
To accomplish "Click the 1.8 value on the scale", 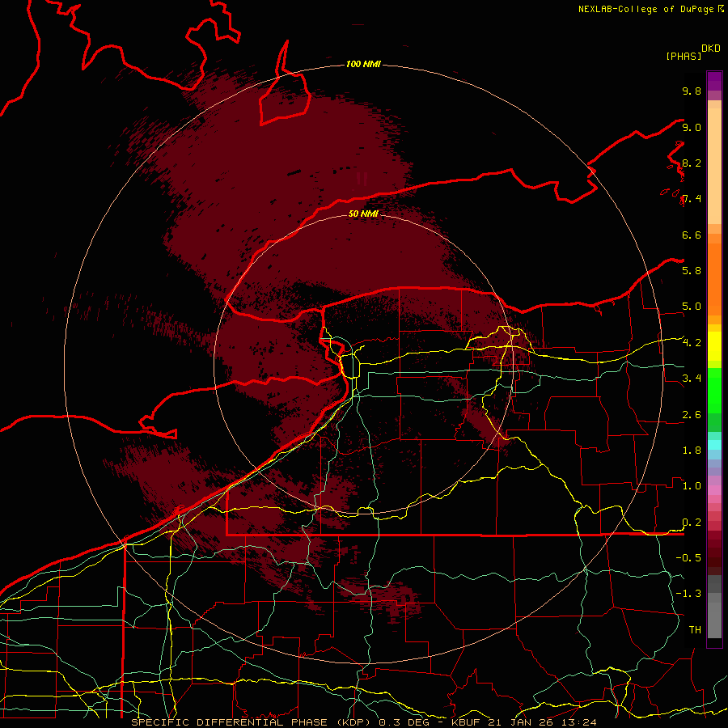I will (692, 451).
